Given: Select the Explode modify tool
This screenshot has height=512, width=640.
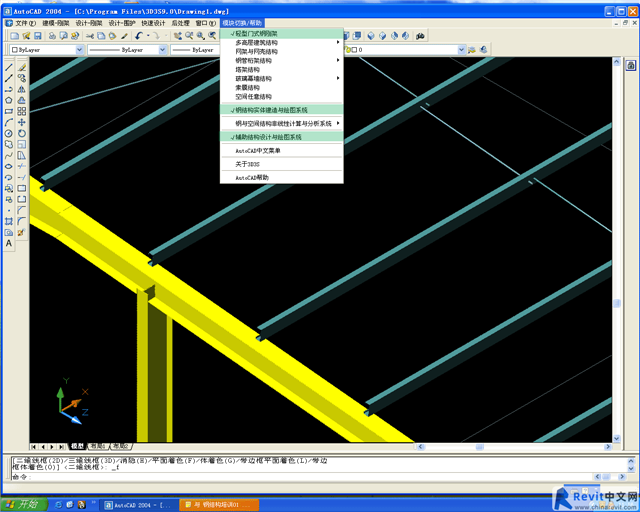Looking at the screenshot, I should point(22,233).
